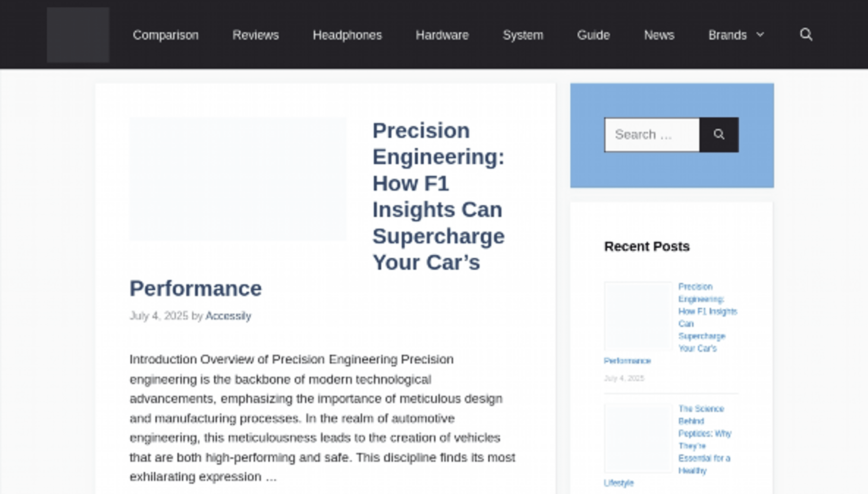Visit the News section
The image size is (868, 494).
[x=659, y=35]
